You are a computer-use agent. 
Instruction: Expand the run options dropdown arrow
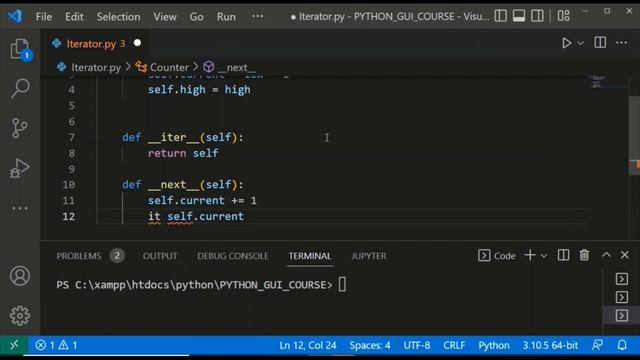pos(580,43)
